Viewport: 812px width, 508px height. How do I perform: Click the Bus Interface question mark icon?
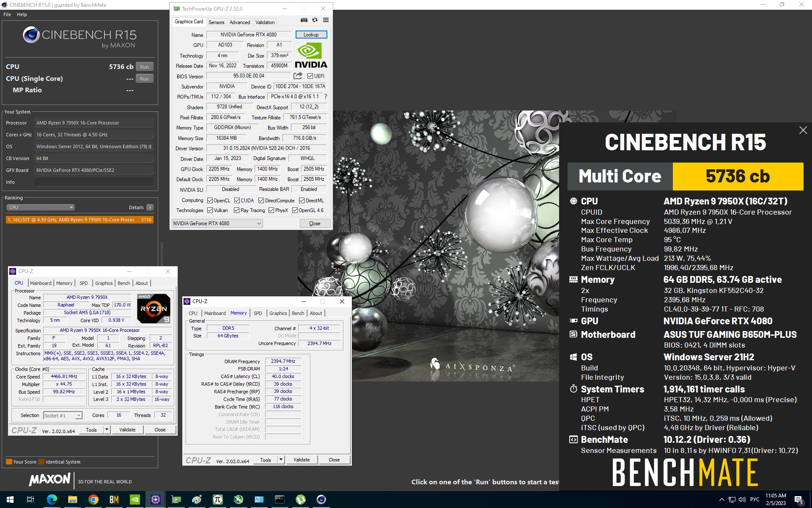click(326, 97)
